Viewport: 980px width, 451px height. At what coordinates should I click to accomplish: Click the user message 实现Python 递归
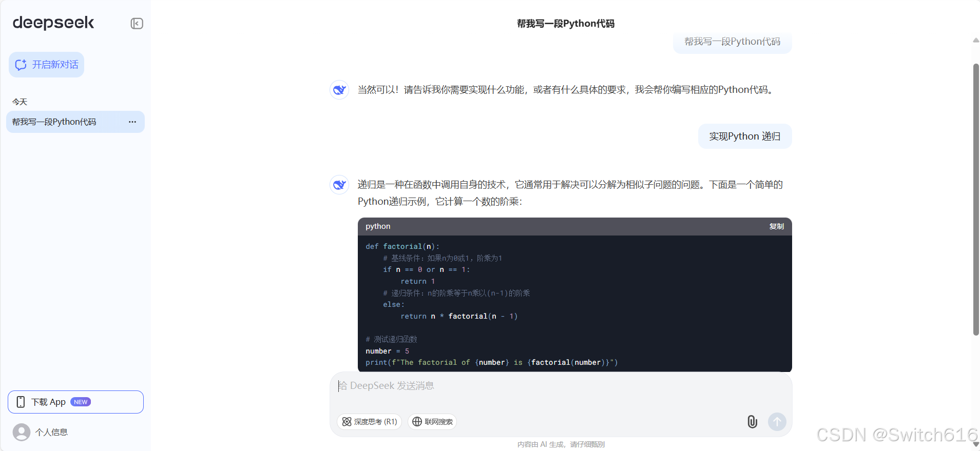click(x=745, y=136)
